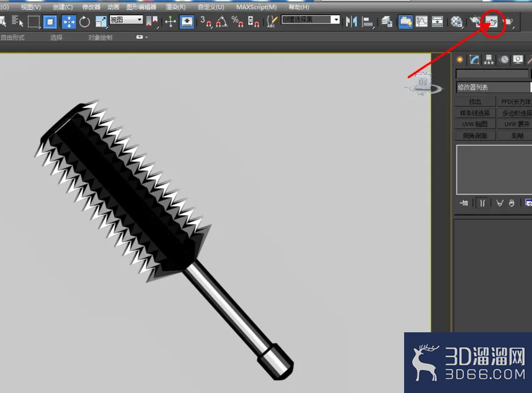Click Use Pivot Point Center icon
Screen dimensions: 532x393
coord(152,22)
